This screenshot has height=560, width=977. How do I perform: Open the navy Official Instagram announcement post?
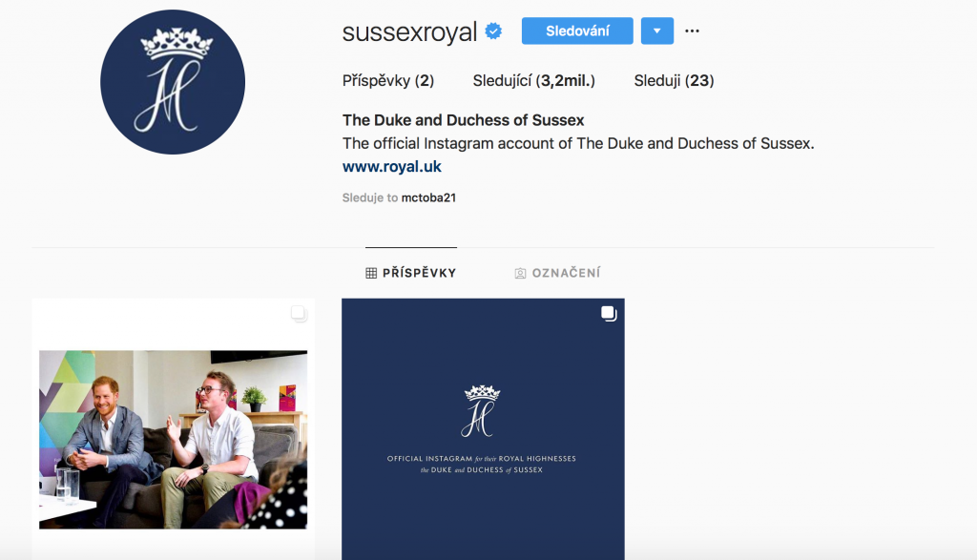483,429
